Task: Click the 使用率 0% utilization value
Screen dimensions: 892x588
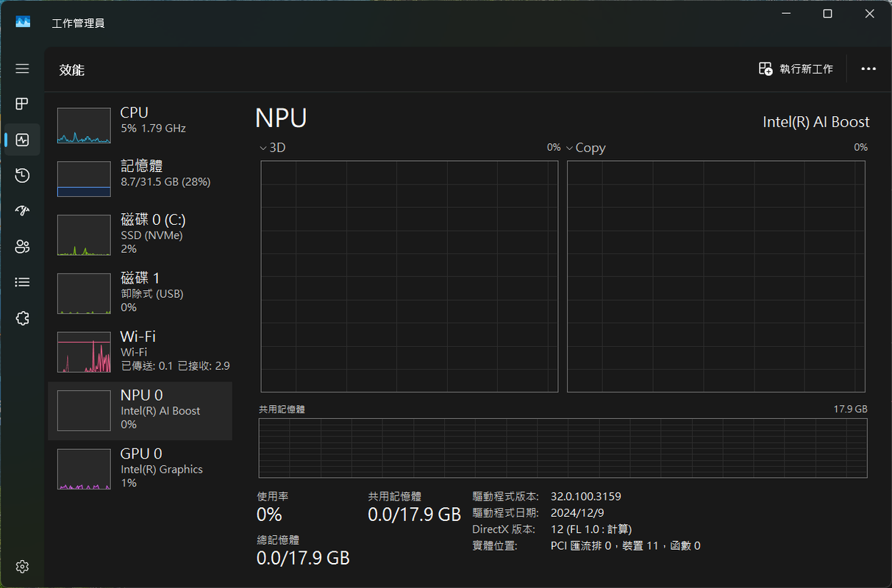Action: click(x=269, y=514)
